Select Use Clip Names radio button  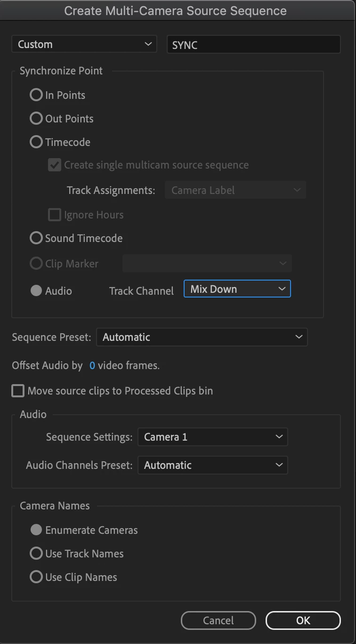[36, 577]
